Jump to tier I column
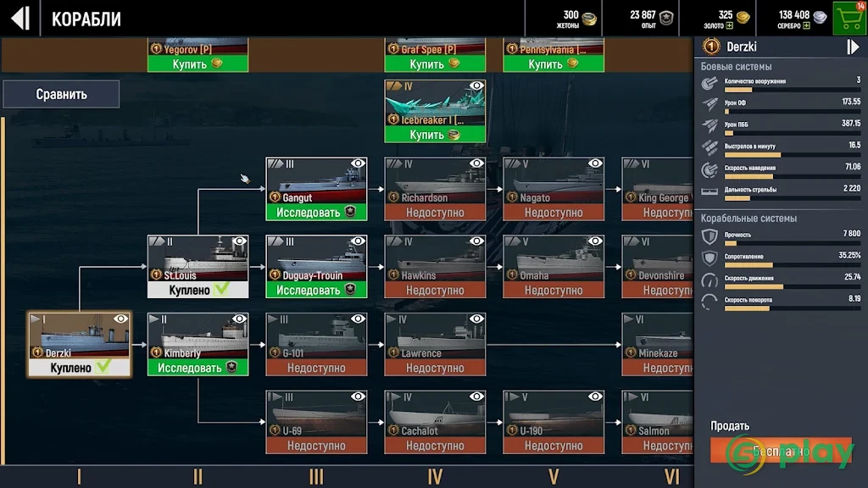The image size is (868, 488). 79,476
